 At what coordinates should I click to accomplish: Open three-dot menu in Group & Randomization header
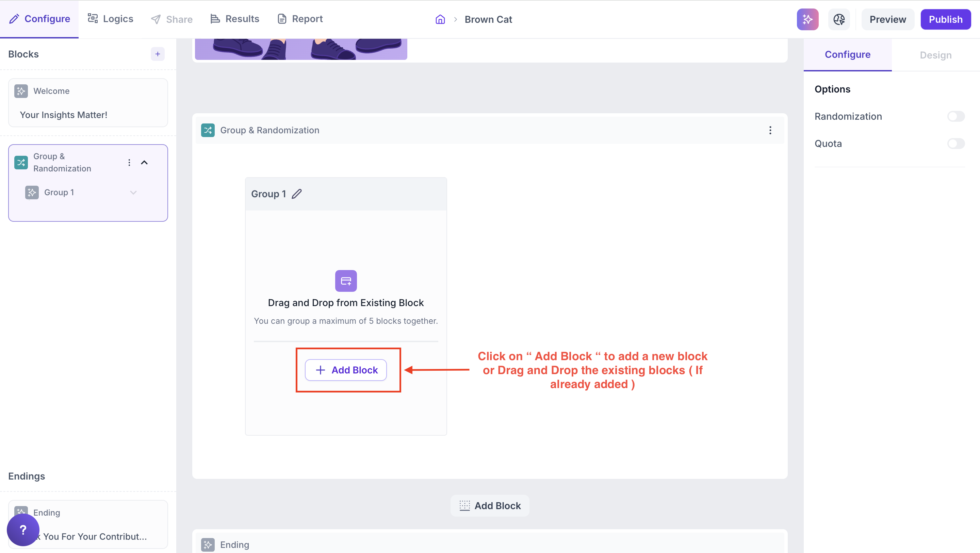pos(770,131)
